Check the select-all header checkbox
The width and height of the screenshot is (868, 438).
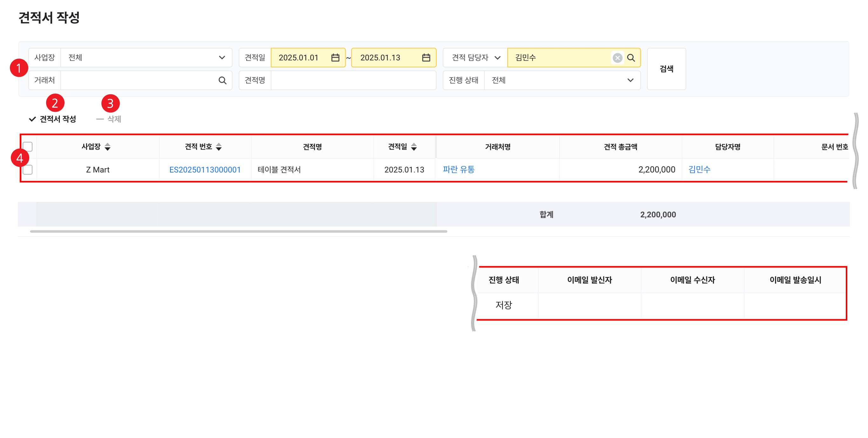28,147
